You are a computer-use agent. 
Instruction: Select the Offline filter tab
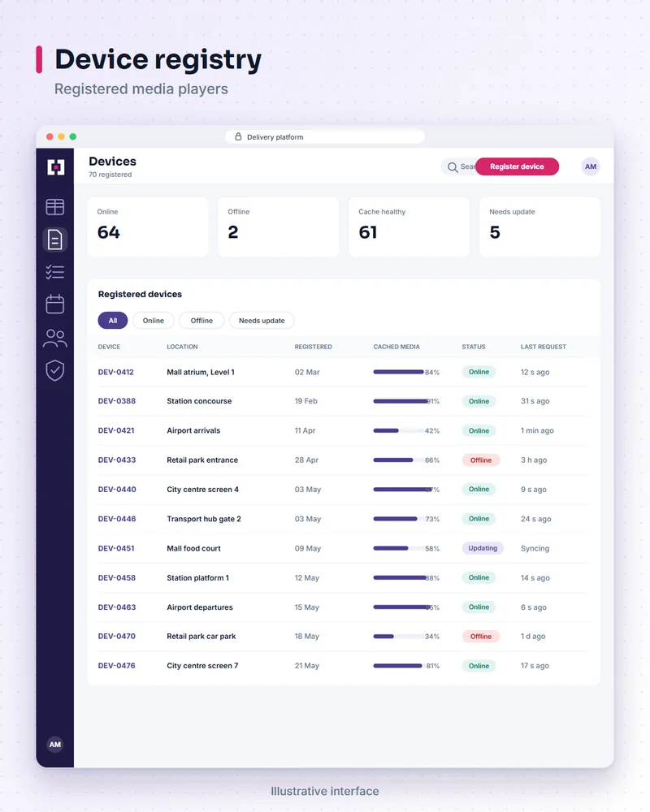coord(201,321)
